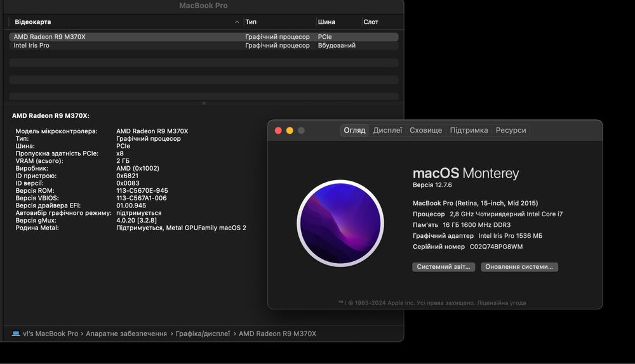Click the macOS Monterey logo image
Viewport: 635px width, 364px height.
click(x=340, y=223)
